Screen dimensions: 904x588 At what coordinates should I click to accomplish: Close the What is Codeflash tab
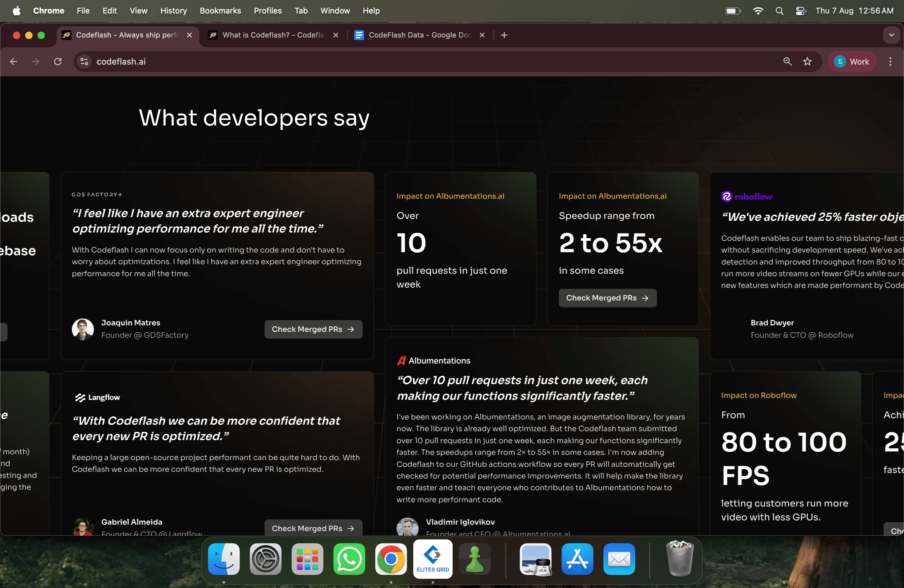pos(336,35)
